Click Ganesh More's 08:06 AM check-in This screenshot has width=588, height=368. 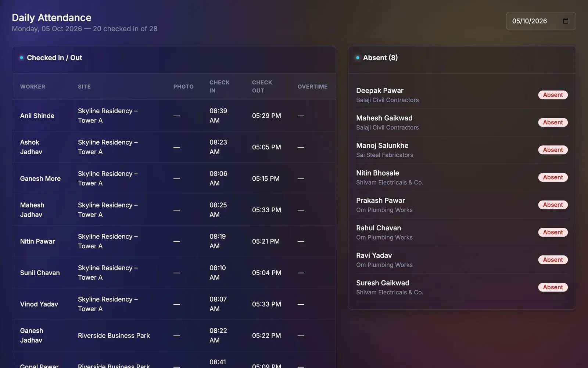coord(218,178)
